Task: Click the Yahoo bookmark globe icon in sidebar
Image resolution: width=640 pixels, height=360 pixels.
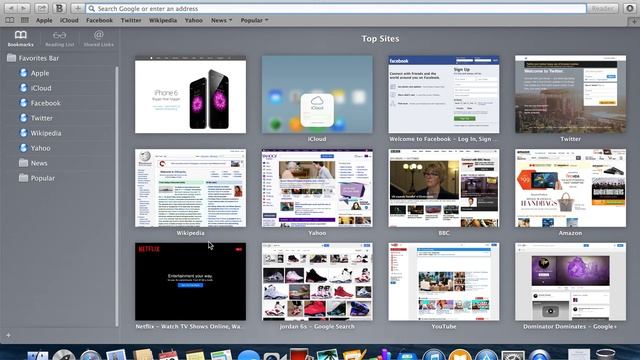Action: pos(24,148)
